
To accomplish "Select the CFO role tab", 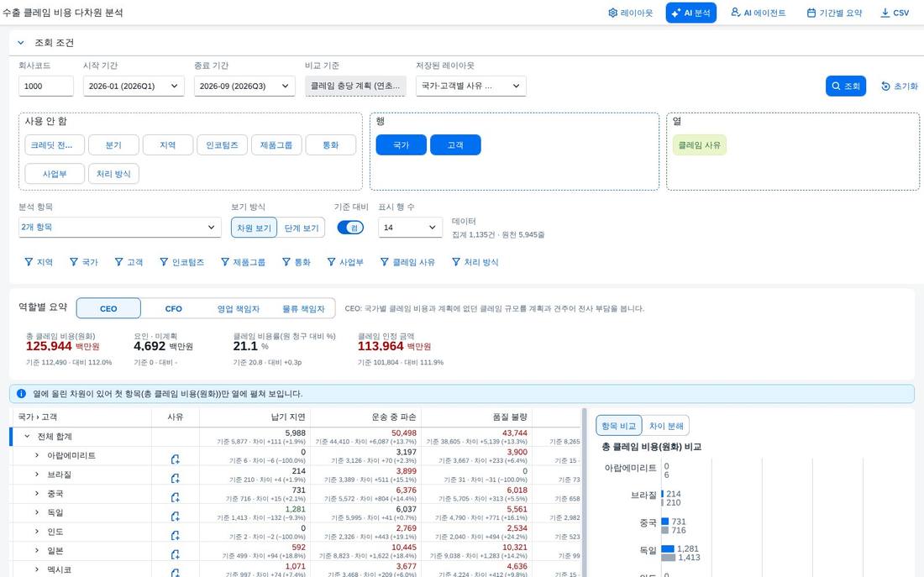I will 173,308.
